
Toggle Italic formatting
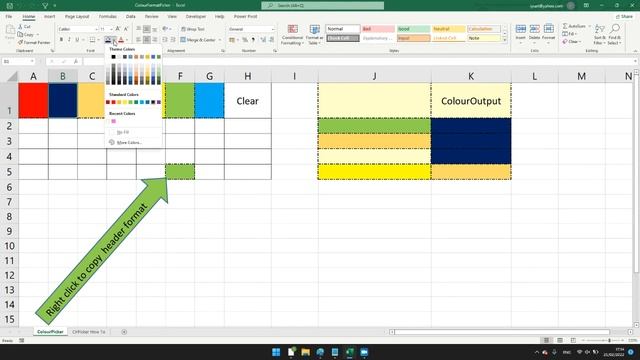[x=69, y=40]
